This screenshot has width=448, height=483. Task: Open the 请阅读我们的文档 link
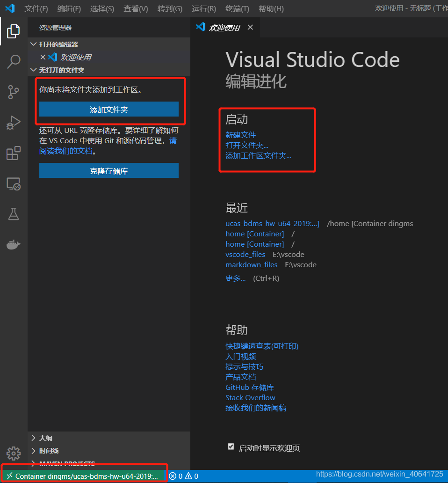click(x=66, y=151)
